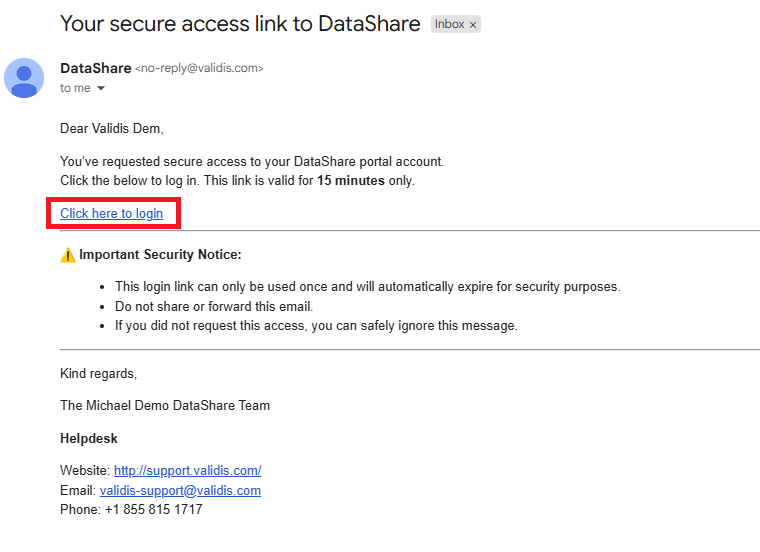Open the validis-support@validis.com email link

pos(180,490)
